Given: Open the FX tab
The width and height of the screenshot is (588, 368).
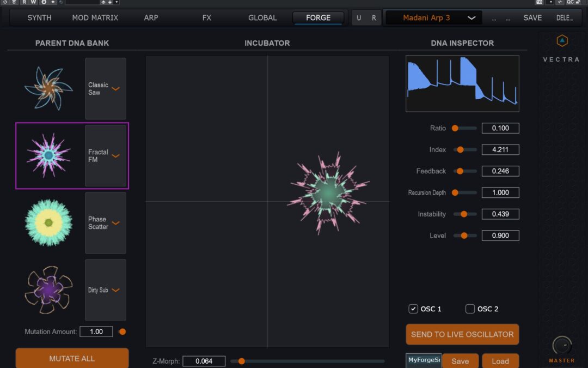Looking at the screenshot, I should tap(207, 18).
